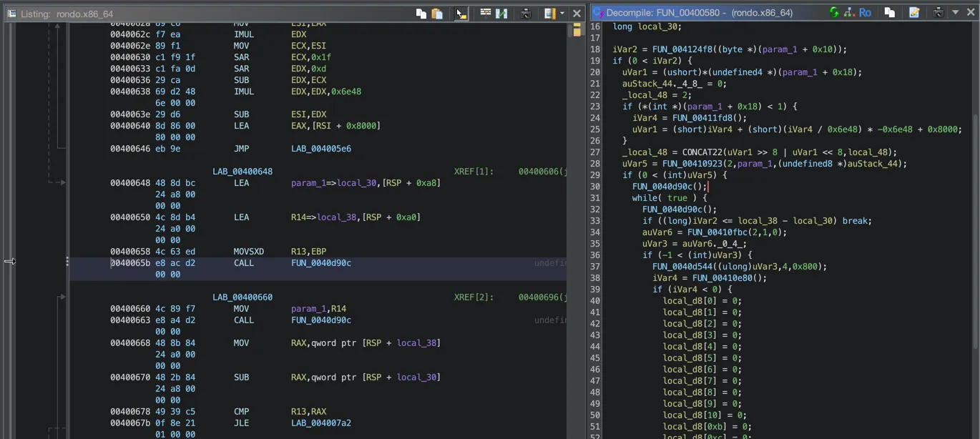Toggle the 'Ro' read-only respect setting
This screenshot has height=439, width=980.
click(865, 12)
